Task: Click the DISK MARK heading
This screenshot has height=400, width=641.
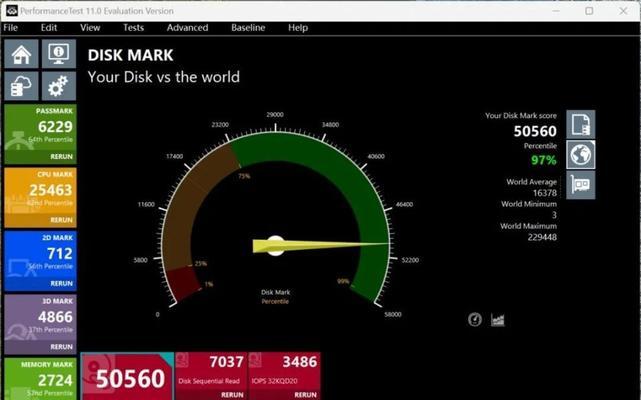Action: (130, 55)
